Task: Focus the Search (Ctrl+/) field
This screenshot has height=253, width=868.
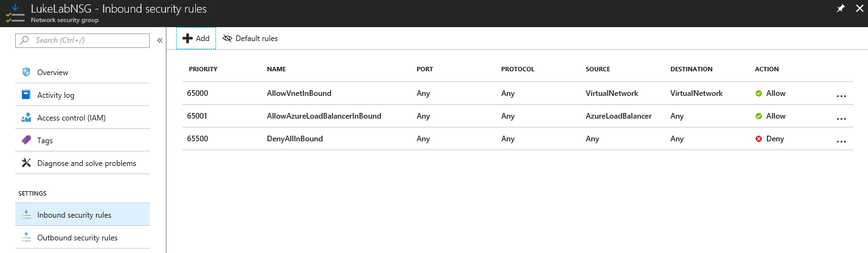Action: coord(82,40)
